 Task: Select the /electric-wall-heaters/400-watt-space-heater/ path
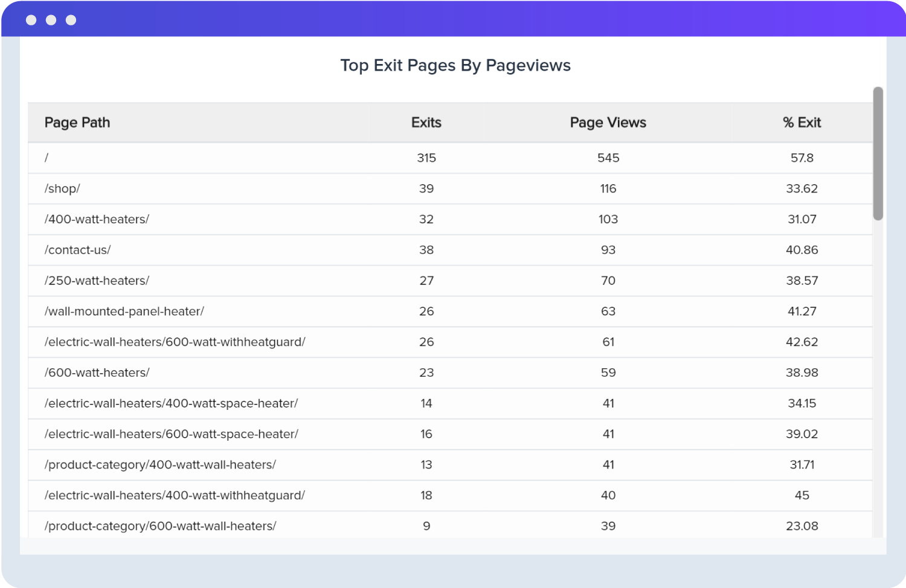172,403
